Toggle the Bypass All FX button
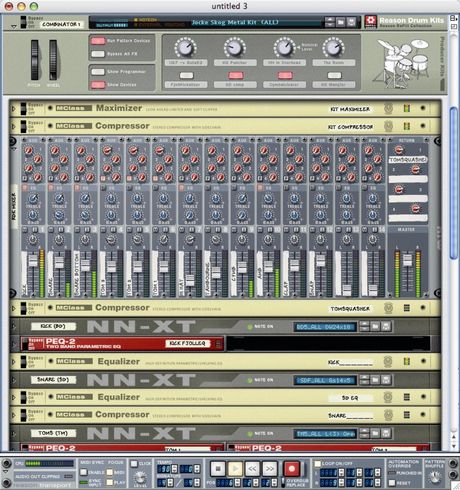Image resolution: width=460 pixels, height=490 pixels. click(x=98, y=54)
